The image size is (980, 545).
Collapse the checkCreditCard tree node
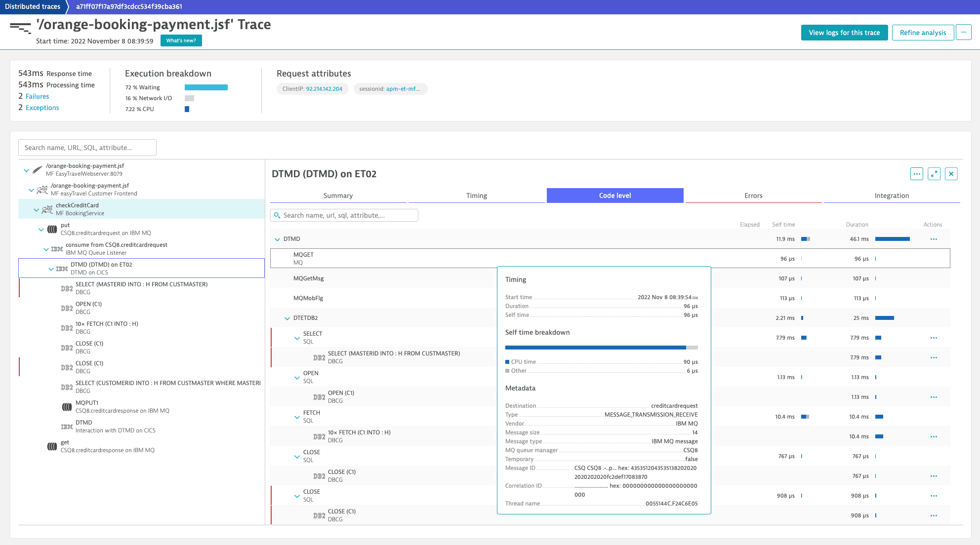click(36, 210)
